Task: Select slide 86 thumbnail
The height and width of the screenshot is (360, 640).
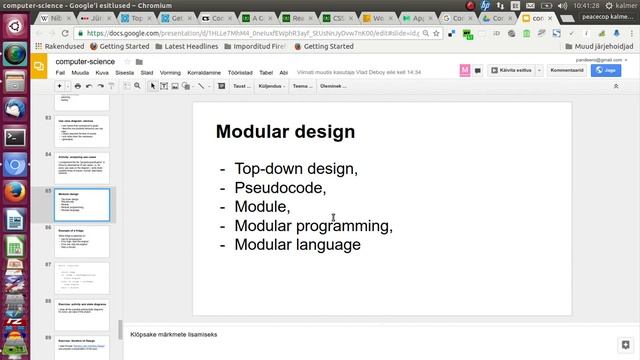Action: 82,242
